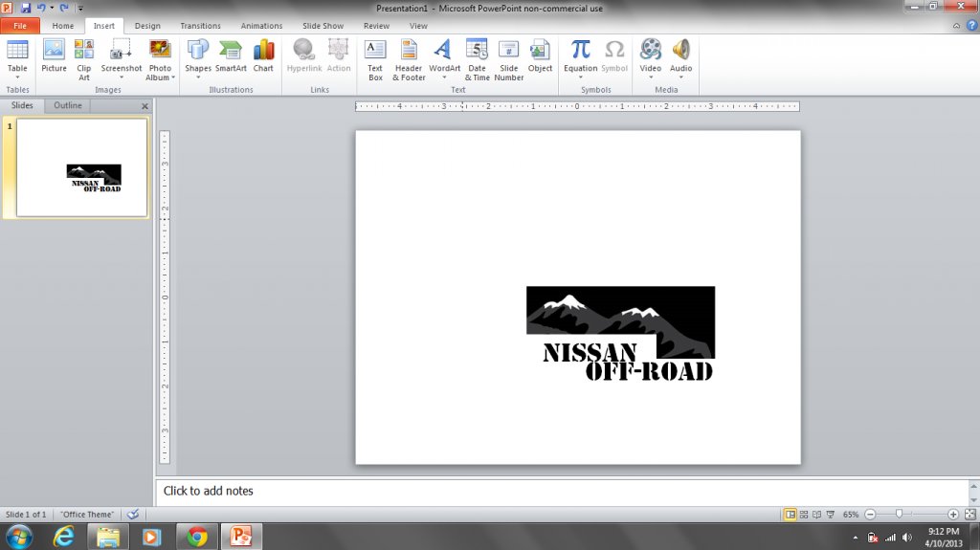This screenshot has height=550, width=980.
Task: Open the Transitions tab
Action: click(x=200, y=26)
